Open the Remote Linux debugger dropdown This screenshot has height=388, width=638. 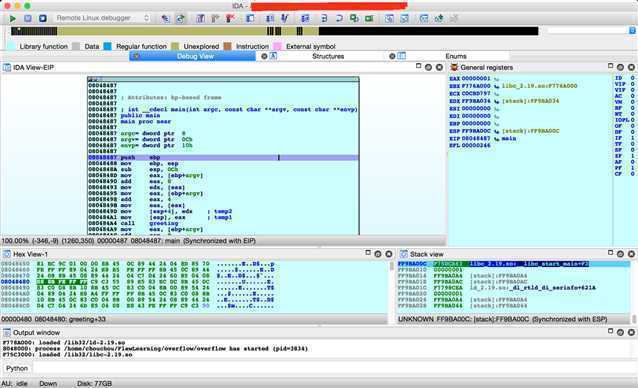(x=102, y=18)
